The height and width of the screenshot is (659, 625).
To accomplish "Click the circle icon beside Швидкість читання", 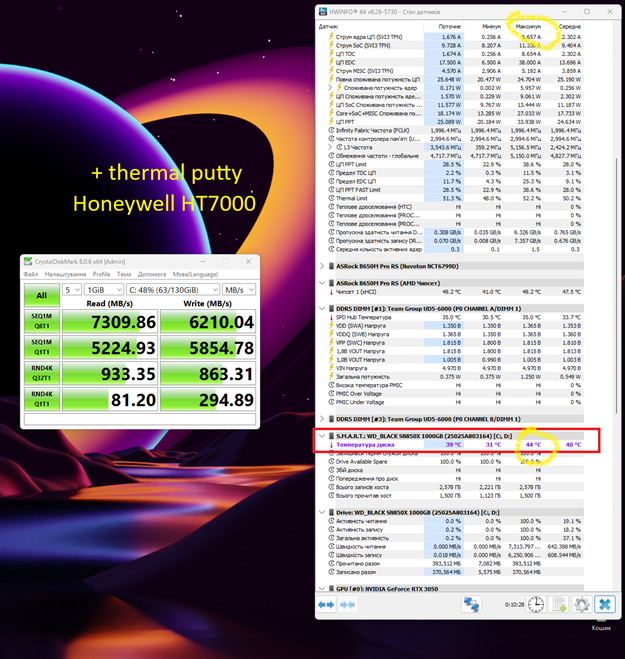I will click(x=331, y=546).
